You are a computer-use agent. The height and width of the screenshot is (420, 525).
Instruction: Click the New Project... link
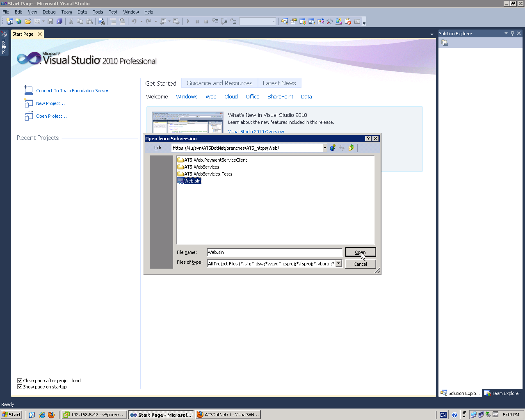[x=50, y=103]
